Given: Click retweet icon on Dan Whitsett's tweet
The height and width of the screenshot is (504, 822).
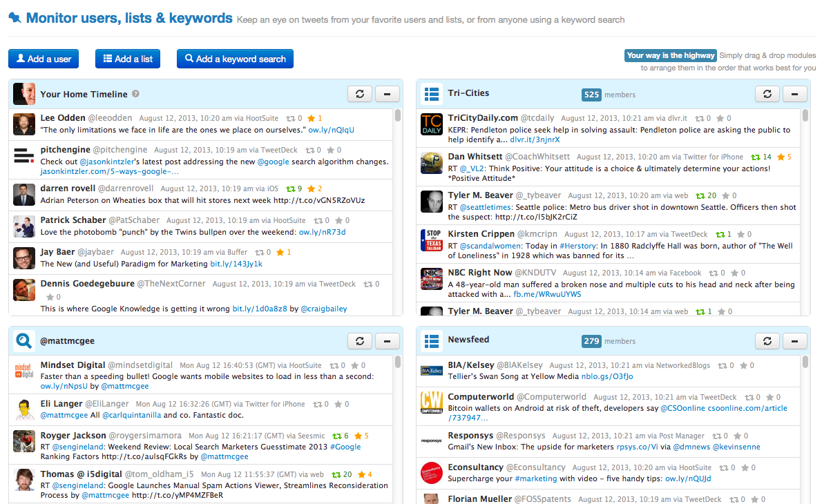Looking at the screenshot, I should pyautogui.click(x=756, y=157).
